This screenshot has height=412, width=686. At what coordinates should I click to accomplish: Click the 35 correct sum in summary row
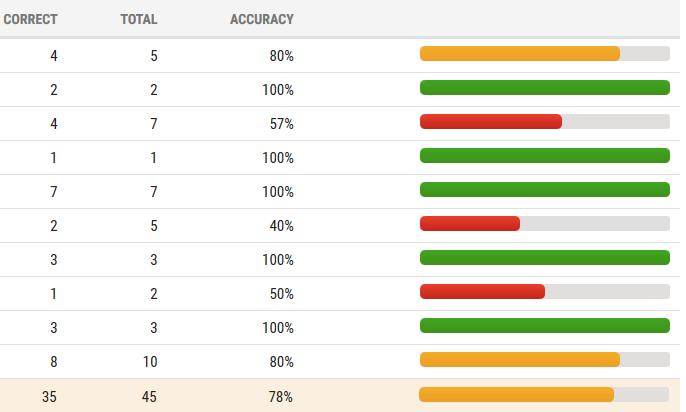pyautogui.click(x=49, y=397)
